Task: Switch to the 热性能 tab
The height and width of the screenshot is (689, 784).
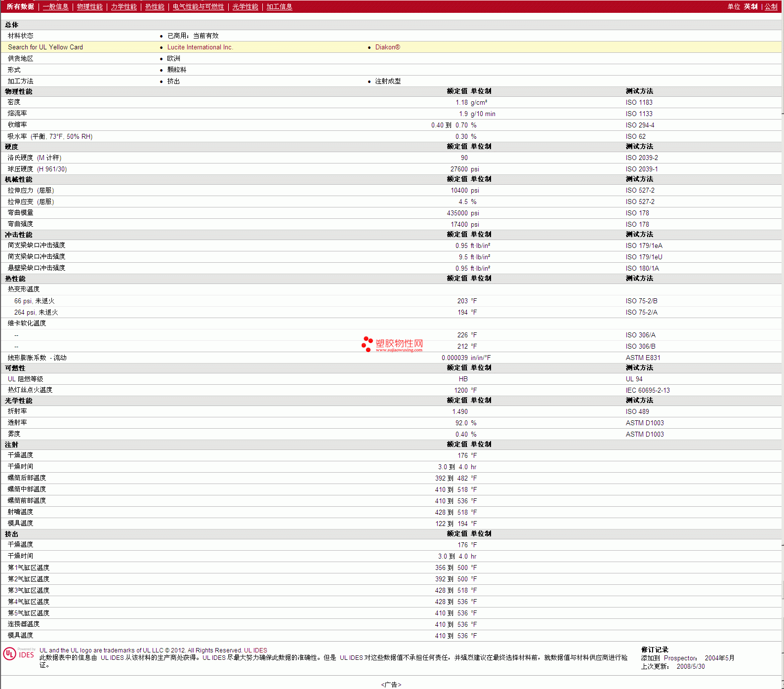Action: click(x=155, y=6)
